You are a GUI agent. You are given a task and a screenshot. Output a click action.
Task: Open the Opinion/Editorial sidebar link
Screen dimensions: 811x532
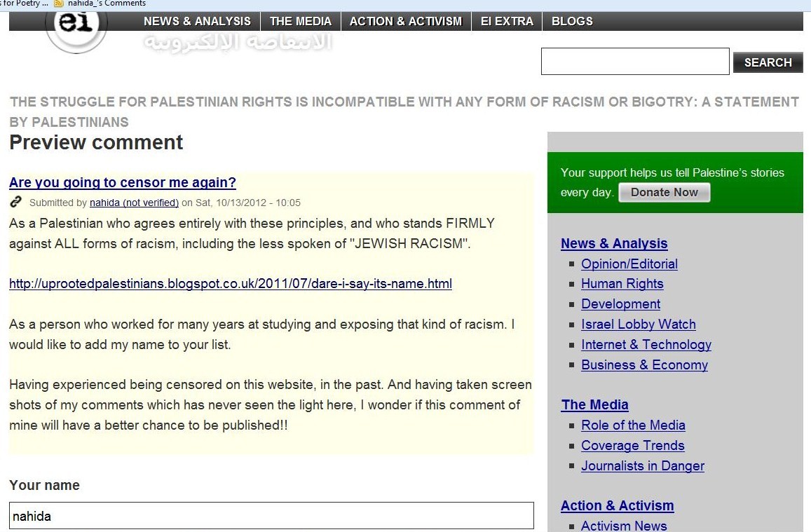pos(629,264)
